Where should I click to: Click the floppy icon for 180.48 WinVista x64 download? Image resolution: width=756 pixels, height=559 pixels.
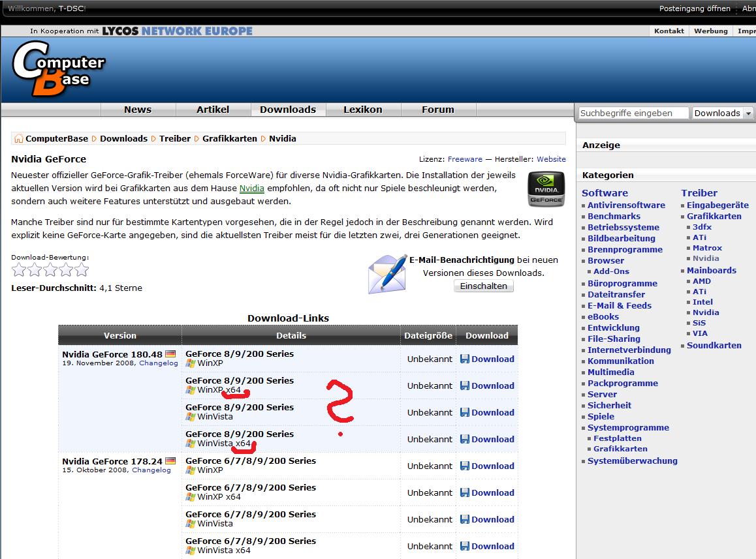coord(464,439)
